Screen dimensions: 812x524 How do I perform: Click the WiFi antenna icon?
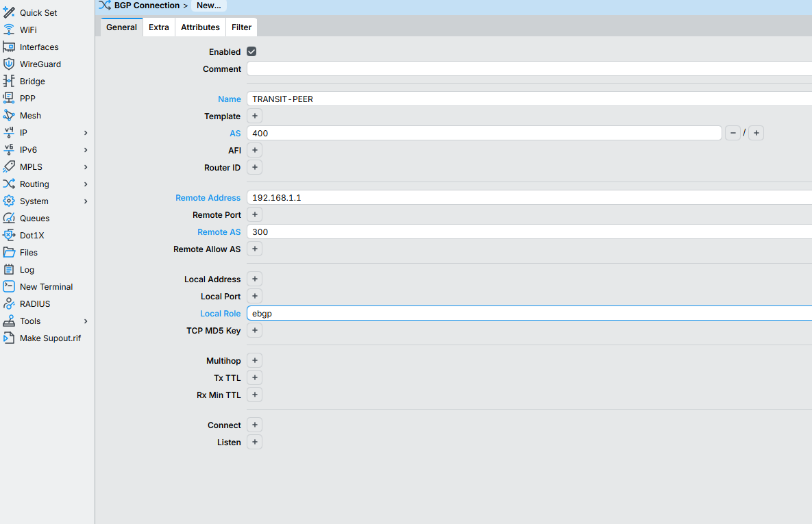[x=9, y=29]
